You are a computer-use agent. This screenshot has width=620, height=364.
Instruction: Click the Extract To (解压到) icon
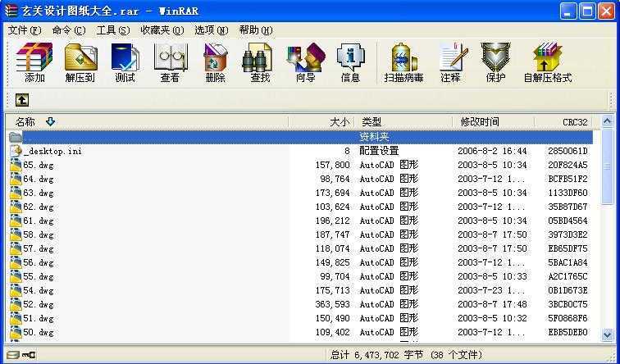coord(80,63)
